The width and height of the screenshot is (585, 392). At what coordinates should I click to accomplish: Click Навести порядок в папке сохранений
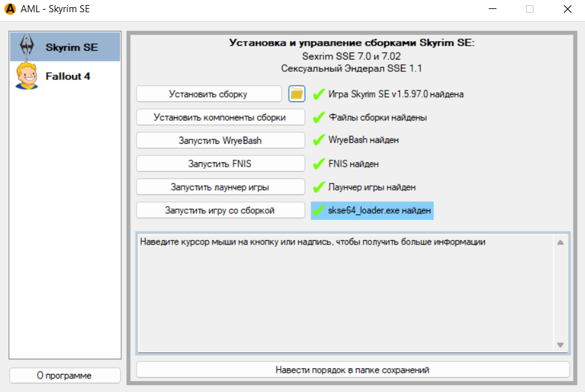(352, 370)
